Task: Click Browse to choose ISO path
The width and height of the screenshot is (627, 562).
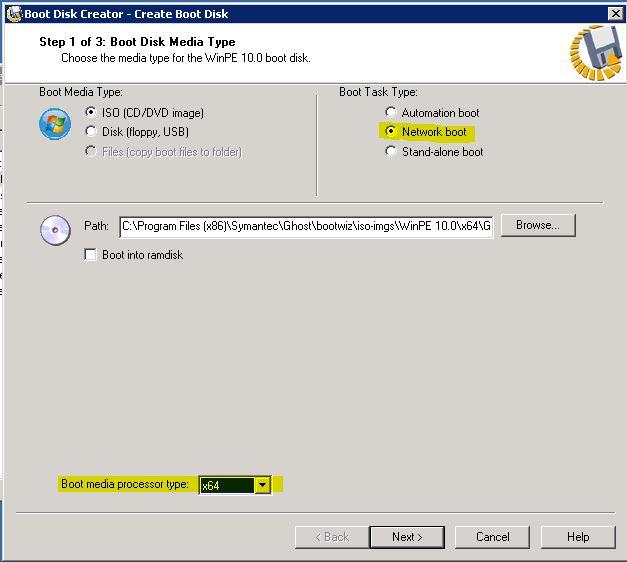Action: click(538, 225)
